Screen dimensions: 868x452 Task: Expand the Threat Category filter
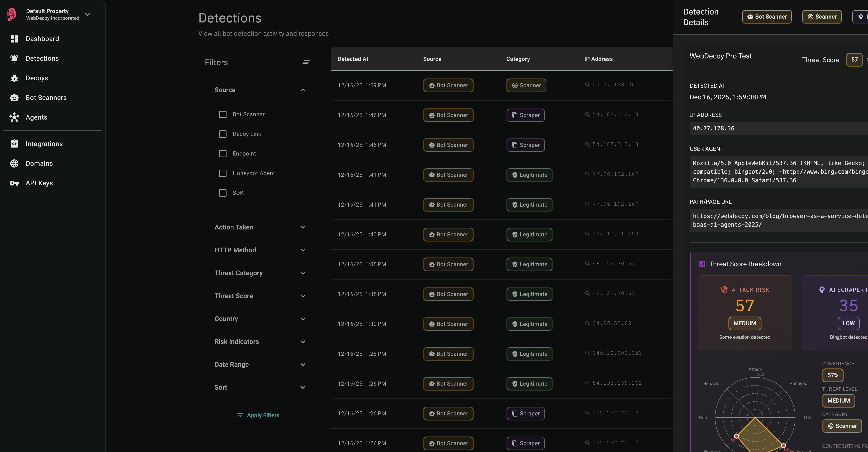tap(303, 273)
